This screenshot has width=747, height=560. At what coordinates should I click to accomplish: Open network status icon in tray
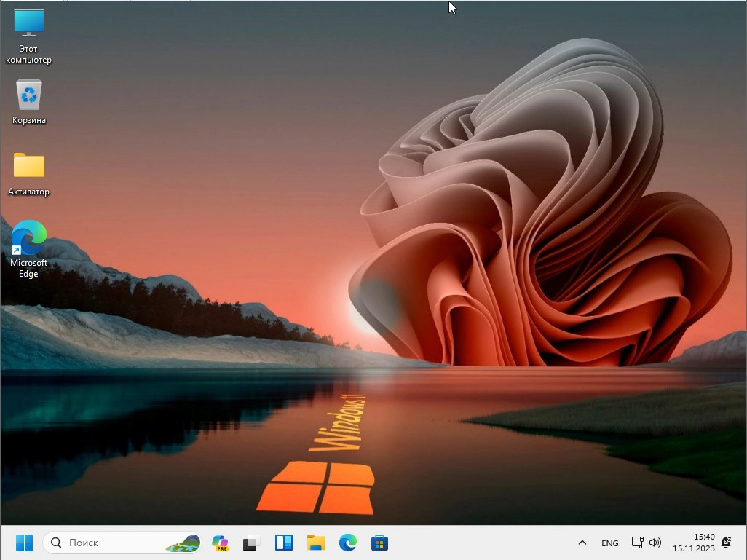(x=638, y=543)
